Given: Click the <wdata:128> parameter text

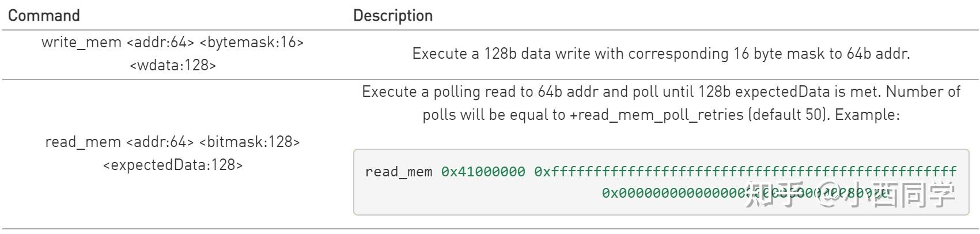Looking at the screenshot, I should [173, 65].
